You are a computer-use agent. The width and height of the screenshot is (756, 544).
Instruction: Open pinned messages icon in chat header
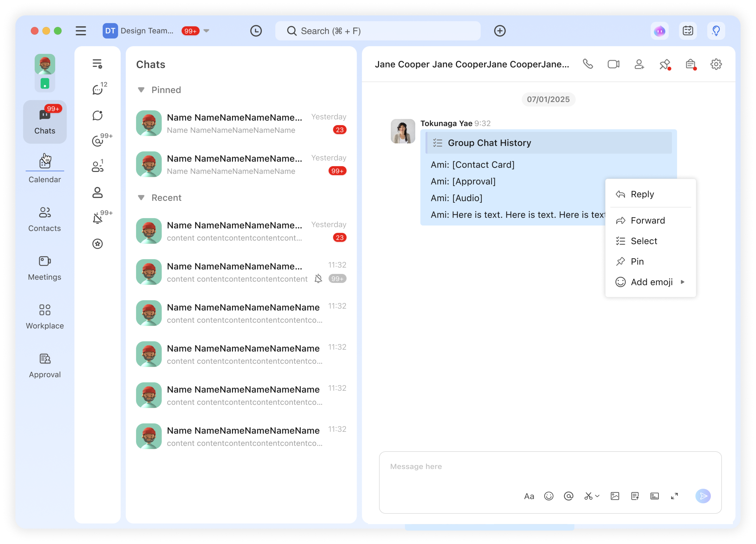pyautogui.click(x=664, y=64)
